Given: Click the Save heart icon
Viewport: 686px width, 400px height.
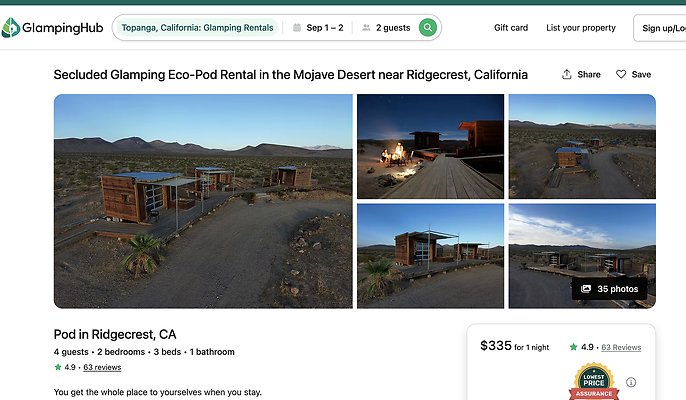Looking at the screenshot, I should (x=621, y=74).
